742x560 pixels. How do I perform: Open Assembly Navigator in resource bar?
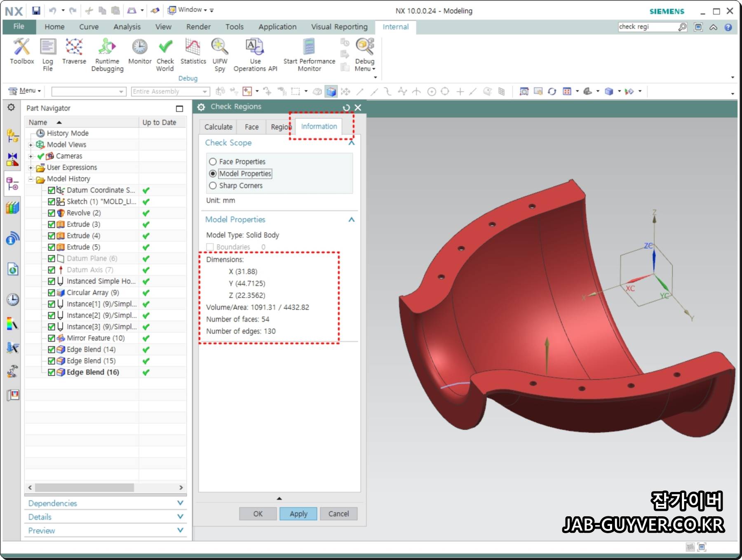coord(12,135)
